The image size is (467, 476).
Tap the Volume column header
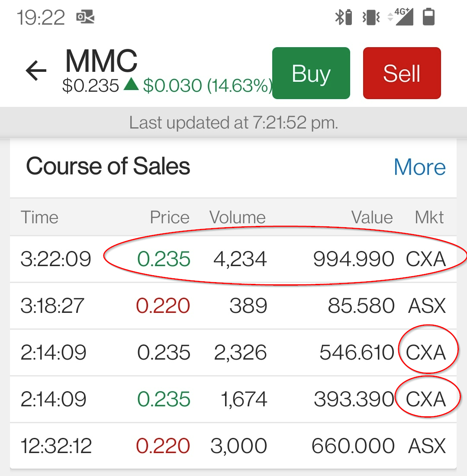(238, 217)
